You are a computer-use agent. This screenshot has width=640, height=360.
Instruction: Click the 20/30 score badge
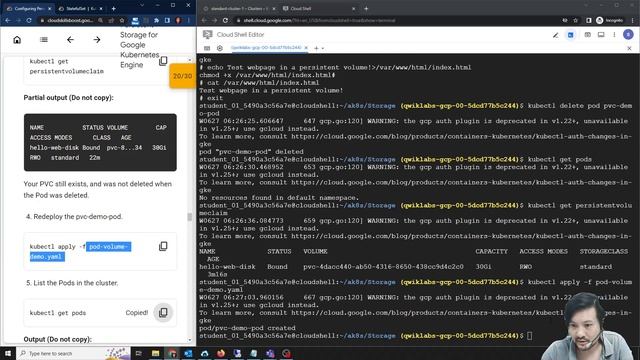182,76
